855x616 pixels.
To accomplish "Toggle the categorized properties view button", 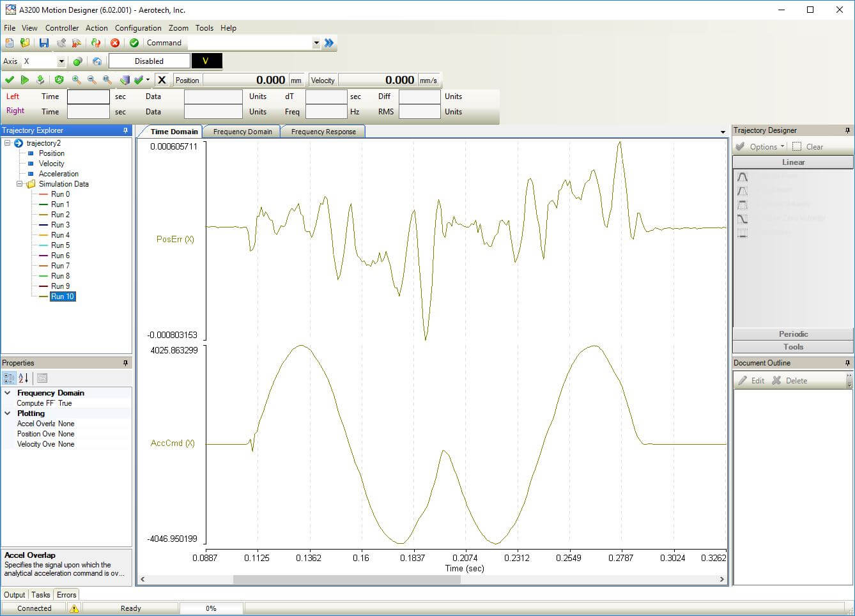I will coord(9,378).
